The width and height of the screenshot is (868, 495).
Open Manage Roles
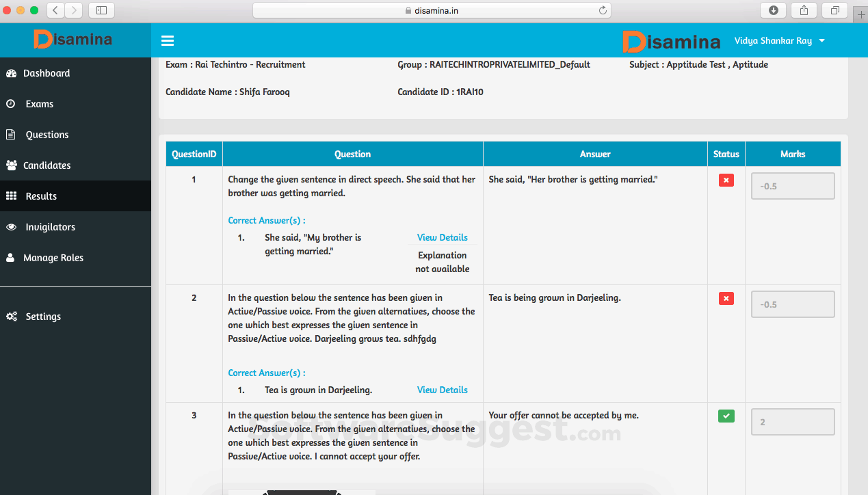point(53,257)
